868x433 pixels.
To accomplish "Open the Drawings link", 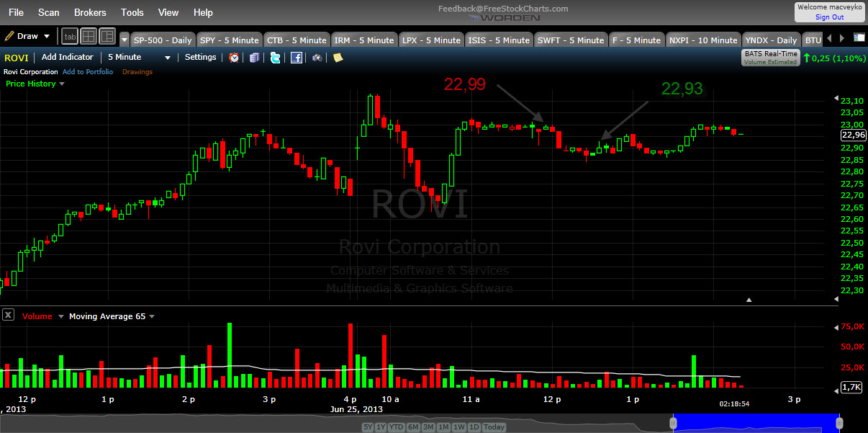I will (137, 72).
